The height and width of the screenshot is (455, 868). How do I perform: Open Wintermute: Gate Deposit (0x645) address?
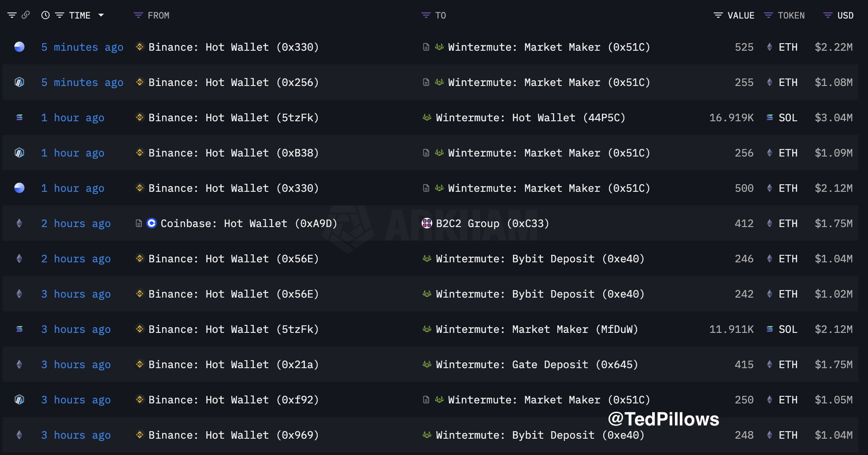click(537, 365)
